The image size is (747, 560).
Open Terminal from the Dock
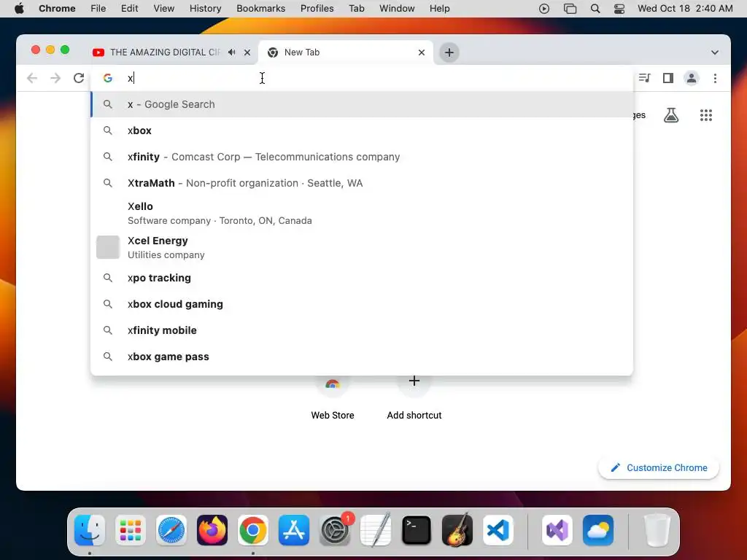point(417,530)
